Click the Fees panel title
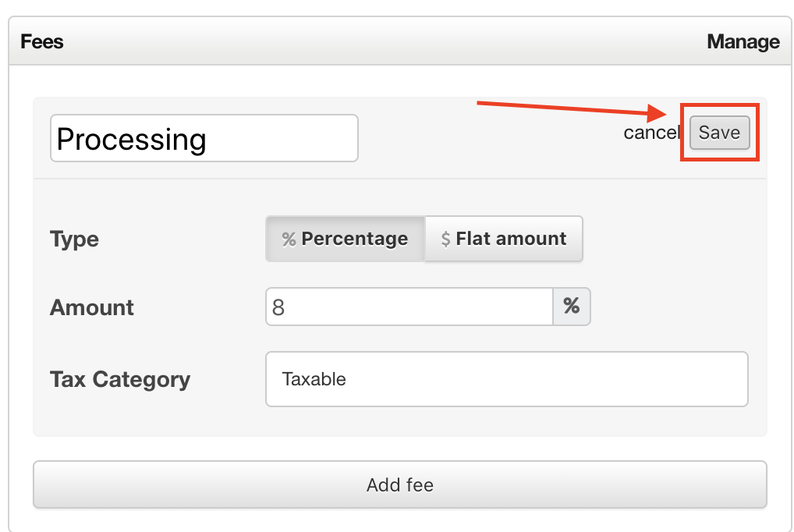Image resolution: width=794 pixels, height=532 pixels. click(42, 42)
